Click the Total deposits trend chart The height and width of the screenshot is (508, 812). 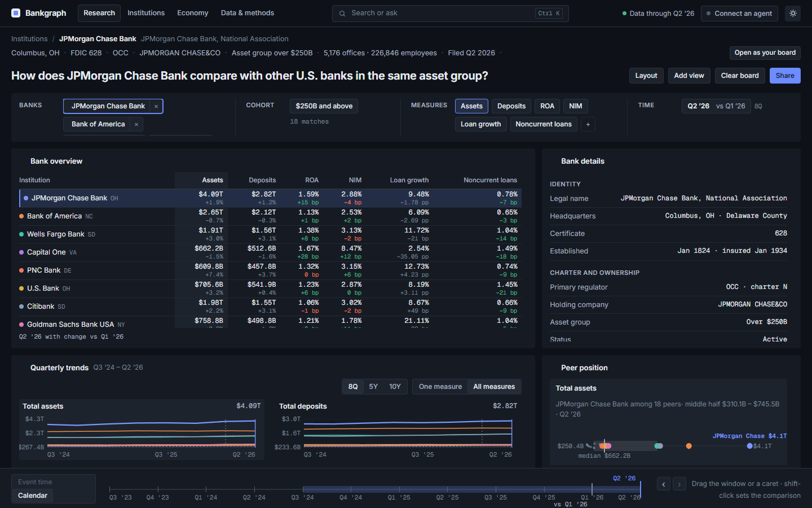pos(398,430)
